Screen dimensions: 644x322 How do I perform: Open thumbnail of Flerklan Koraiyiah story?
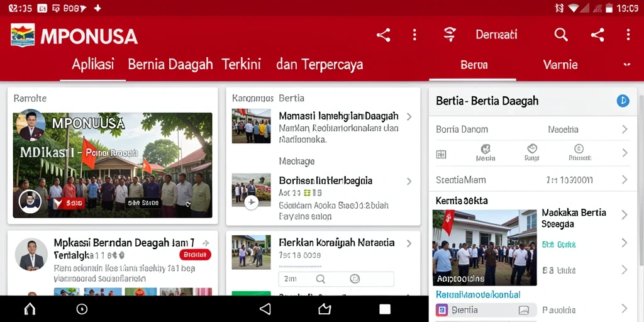coord(251,252)
